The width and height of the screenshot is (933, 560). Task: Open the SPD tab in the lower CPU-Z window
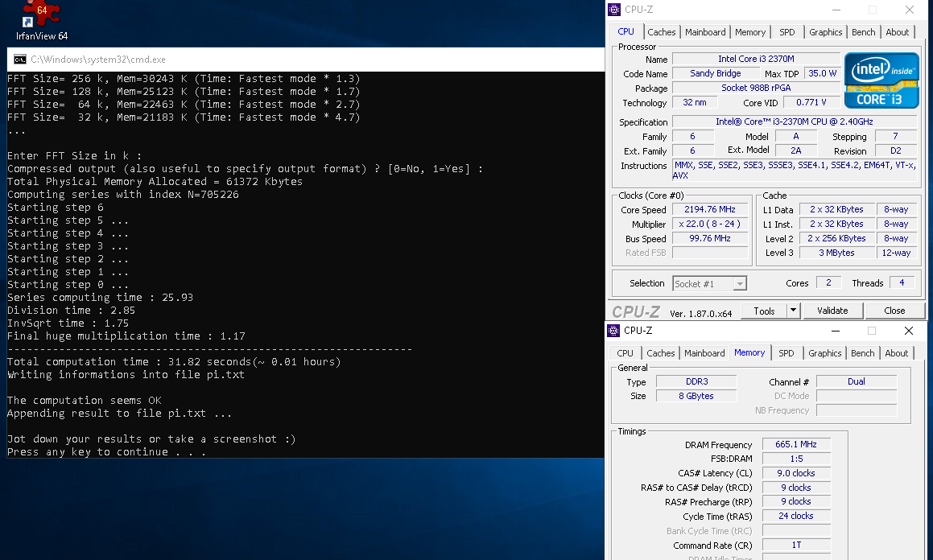[786, 353]
